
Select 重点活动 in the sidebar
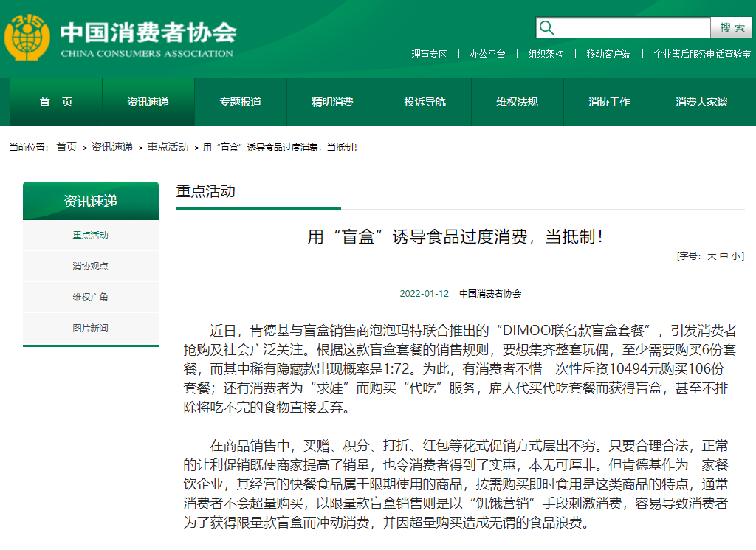click(91, 236)
